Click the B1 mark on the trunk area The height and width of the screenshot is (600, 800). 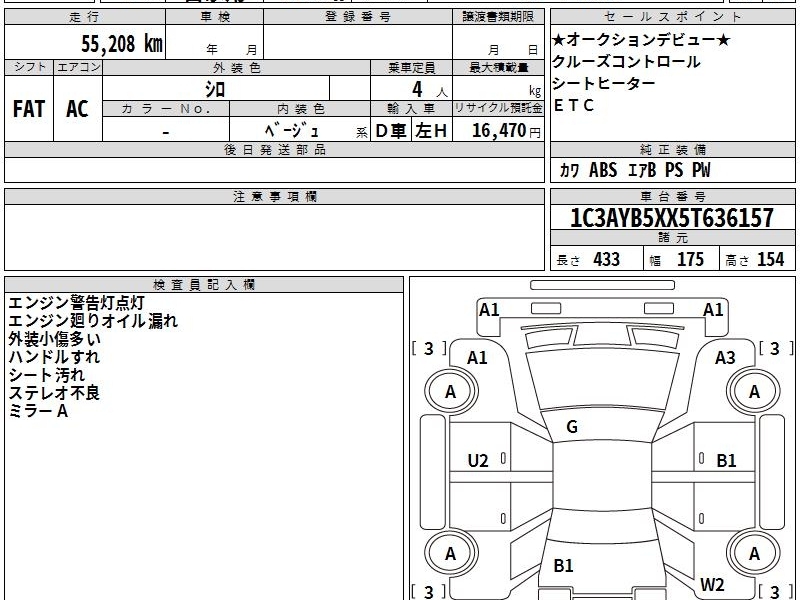tap(563, 565)
